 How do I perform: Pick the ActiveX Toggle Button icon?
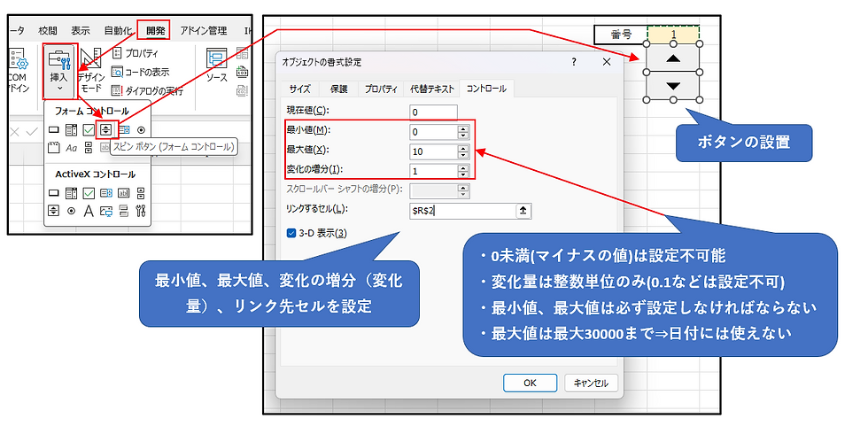(x=124, y=211)
